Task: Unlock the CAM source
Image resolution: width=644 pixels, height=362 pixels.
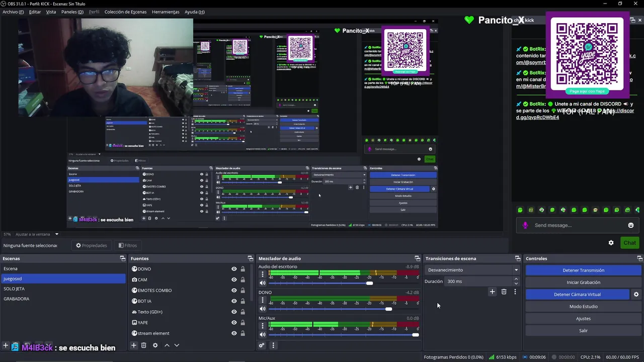Action: click(243, 280)
